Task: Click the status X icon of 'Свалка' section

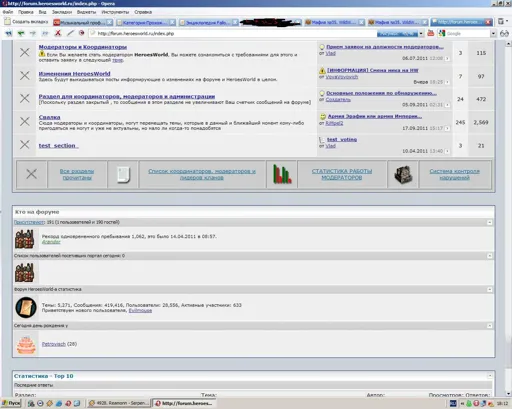Action: (24, 121)
